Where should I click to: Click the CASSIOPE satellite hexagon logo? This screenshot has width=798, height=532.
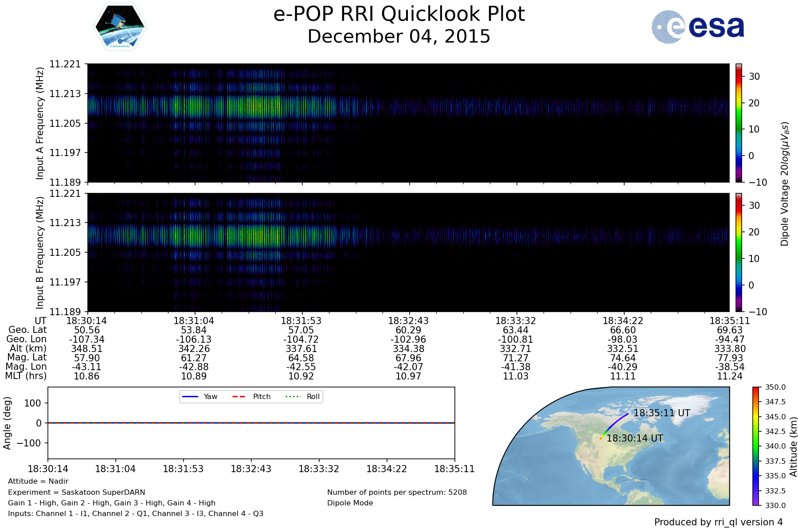coord(120,27)
